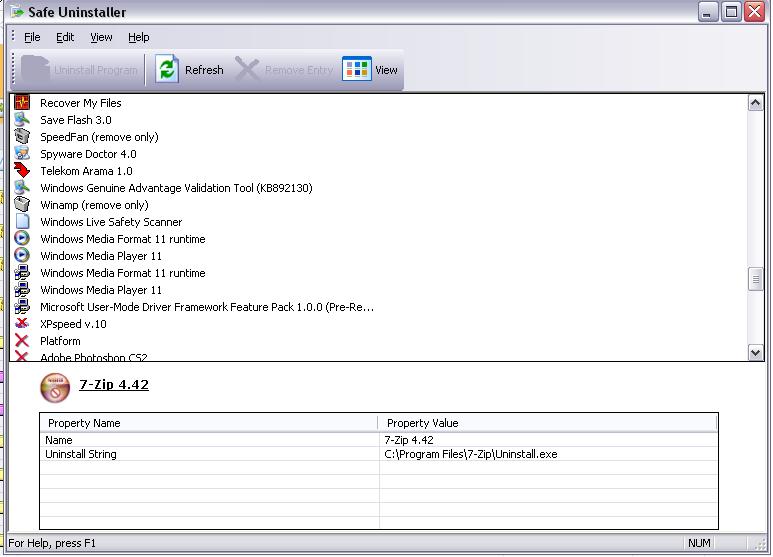
Task: Click the Microsoft User-Mode Driver Framework icon
Action: 22,307
